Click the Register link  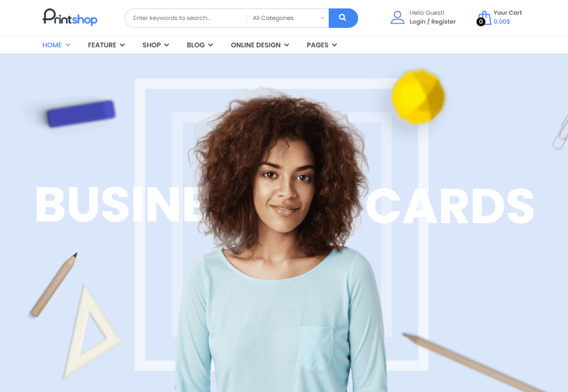(443, 22)
